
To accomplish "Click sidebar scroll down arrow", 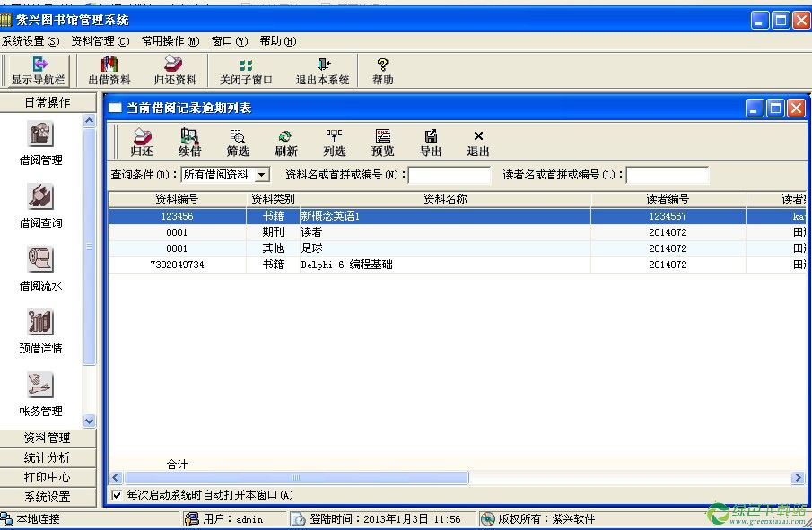I will click(89, 421).
